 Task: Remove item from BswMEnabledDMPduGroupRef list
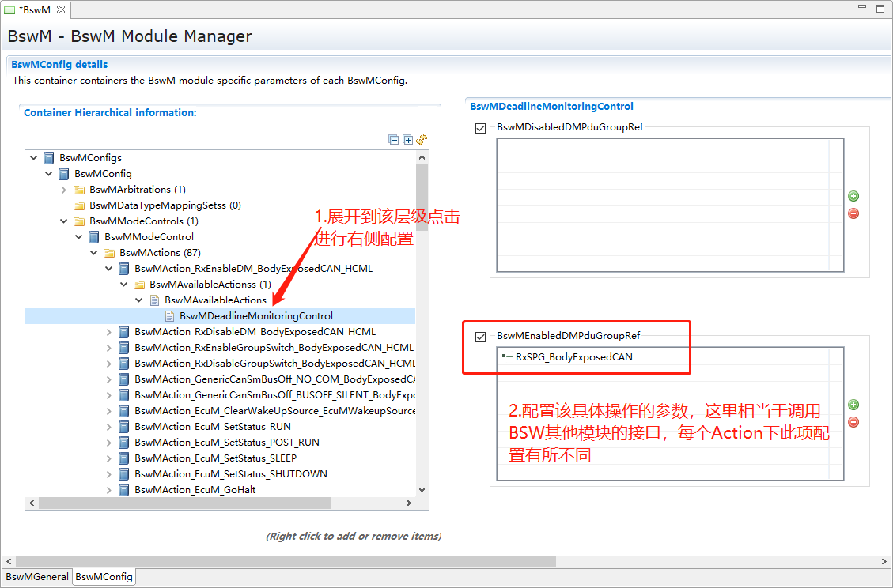853,422
